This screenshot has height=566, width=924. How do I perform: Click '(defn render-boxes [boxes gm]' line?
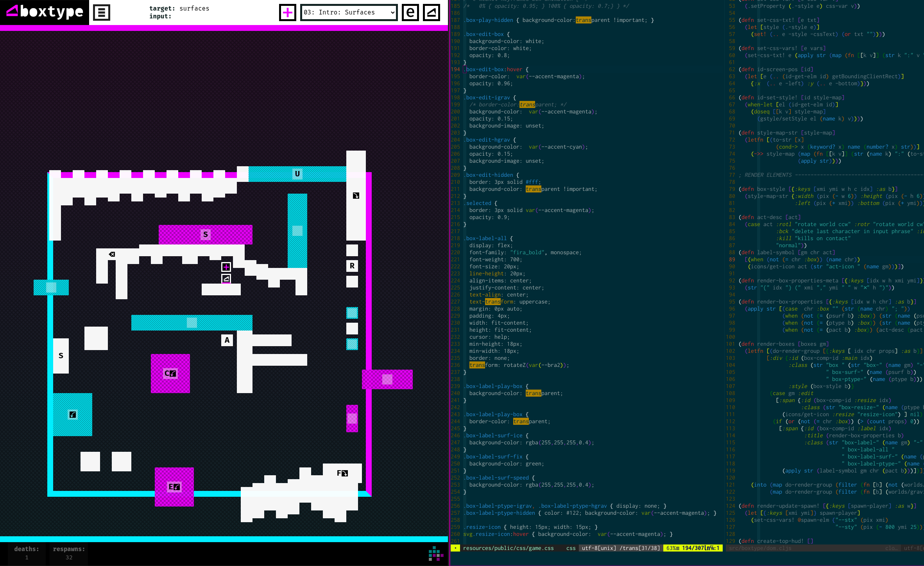tap(784, 344)
